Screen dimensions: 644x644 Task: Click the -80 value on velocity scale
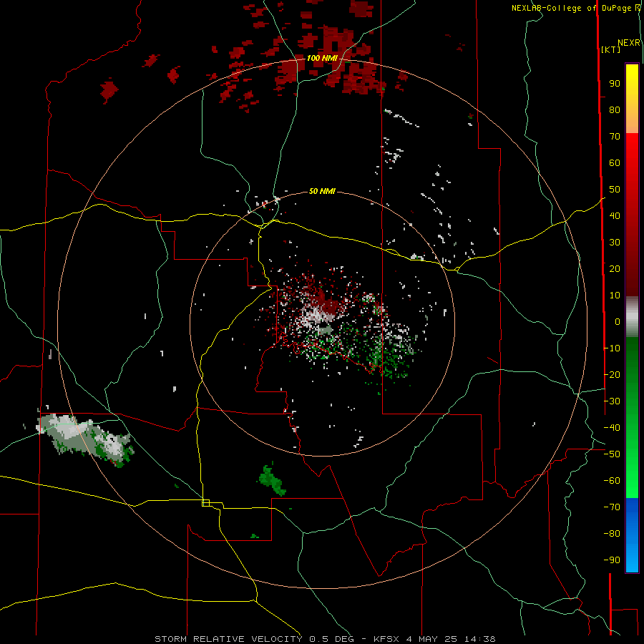tap(612, 534)
